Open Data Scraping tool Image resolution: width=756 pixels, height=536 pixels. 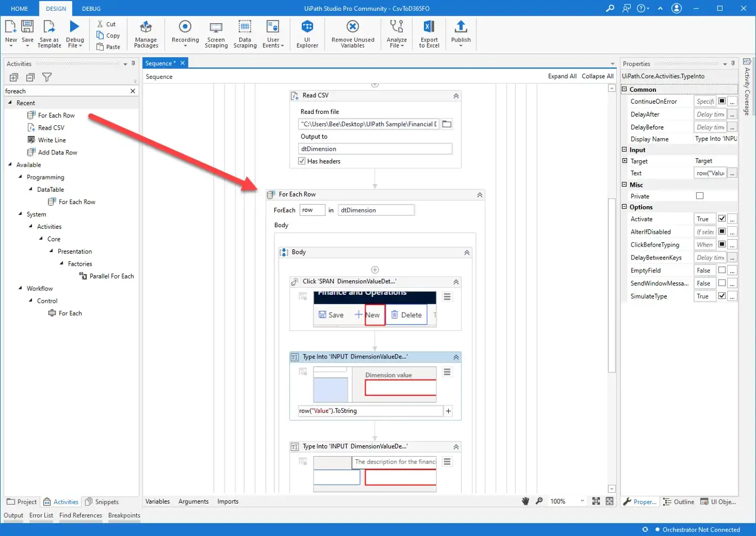pyautogui.click(x=245, y=33)
